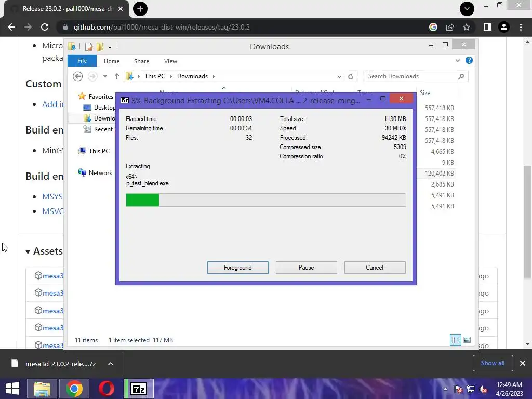This screenshot has width=532, height=399.
Task: Click the new folder quick access icon
Action: pos(100,46)
